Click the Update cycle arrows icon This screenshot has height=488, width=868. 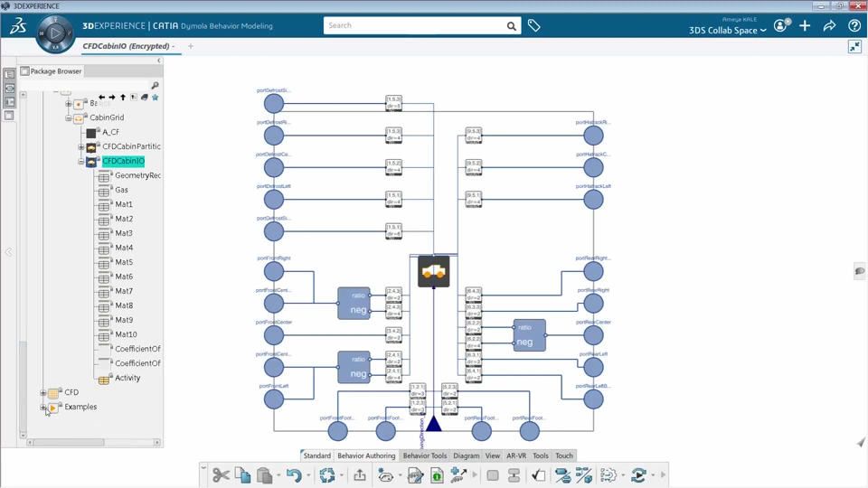(x=327, y=475)
